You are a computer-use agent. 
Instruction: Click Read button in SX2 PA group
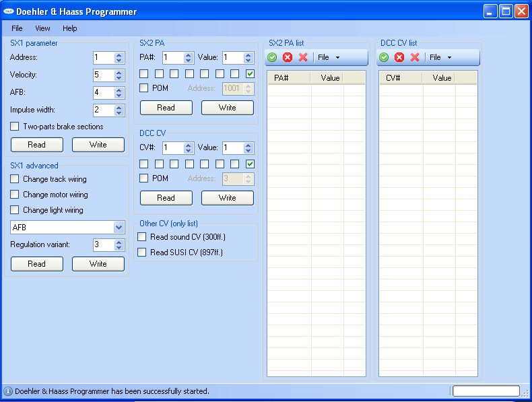pyautogui.click(x=166, y=108)
